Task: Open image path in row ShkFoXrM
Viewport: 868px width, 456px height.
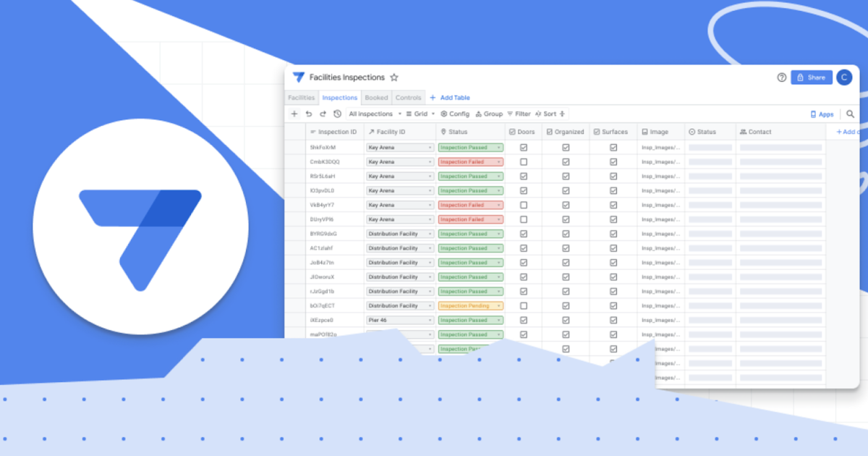Action: (661, 148)
